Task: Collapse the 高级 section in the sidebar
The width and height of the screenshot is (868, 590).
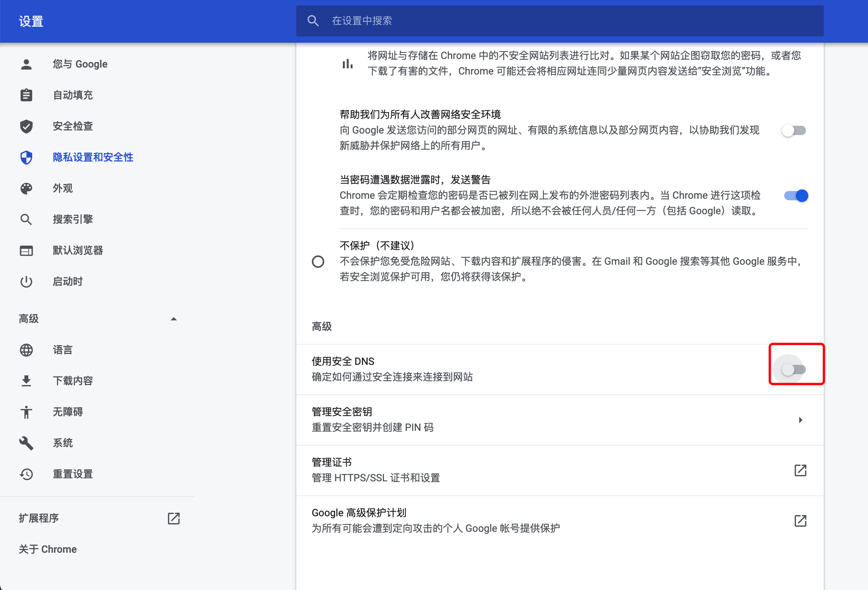Action: point(174,319)
